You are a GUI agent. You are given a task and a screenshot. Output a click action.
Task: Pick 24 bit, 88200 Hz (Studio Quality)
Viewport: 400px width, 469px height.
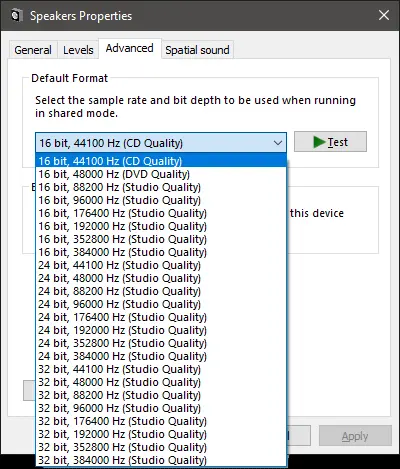pos(161,291)
